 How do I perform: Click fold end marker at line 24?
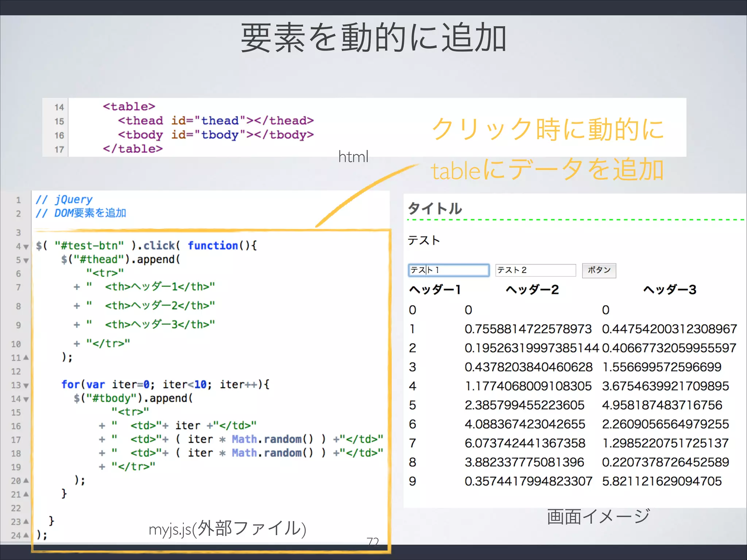coord(26,535)
